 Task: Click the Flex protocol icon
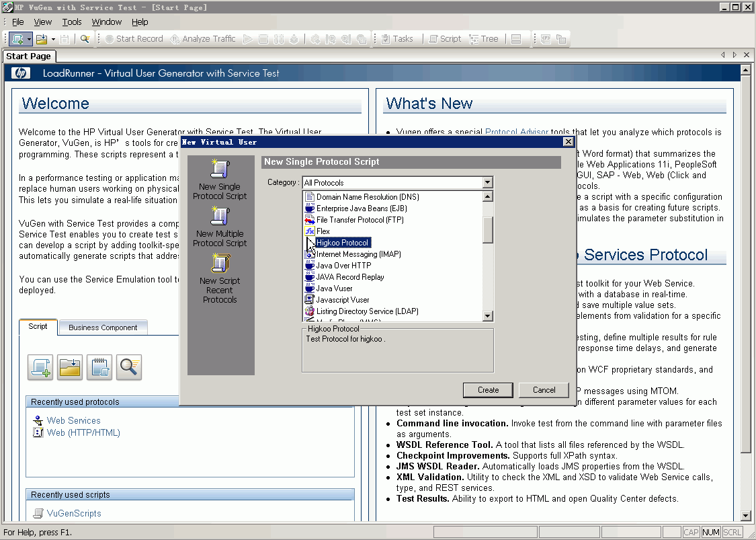310,231
